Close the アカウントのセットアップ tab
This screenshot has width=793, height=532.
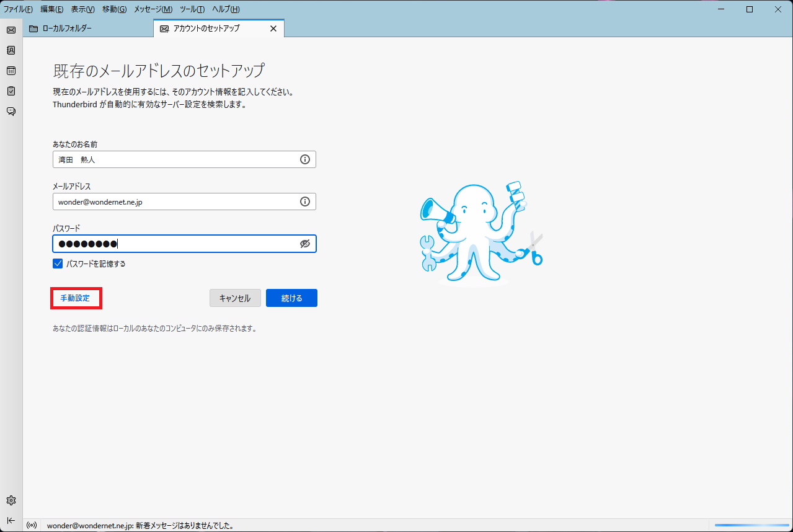click(x=273, y=29)
